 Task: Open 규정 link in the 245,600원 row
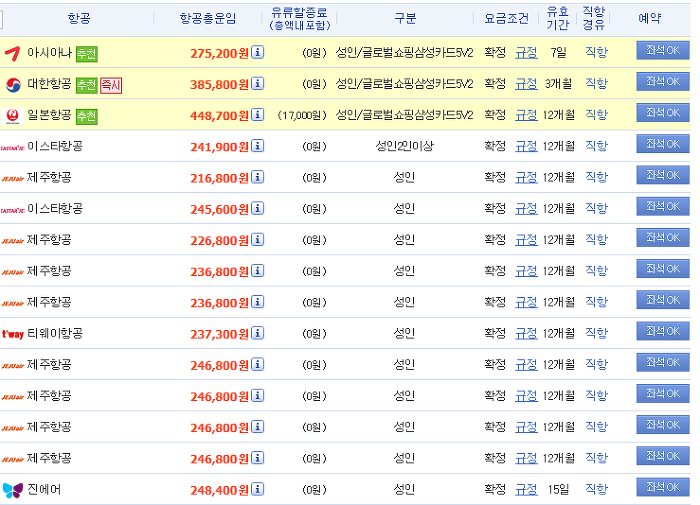(x=526, y=209)
